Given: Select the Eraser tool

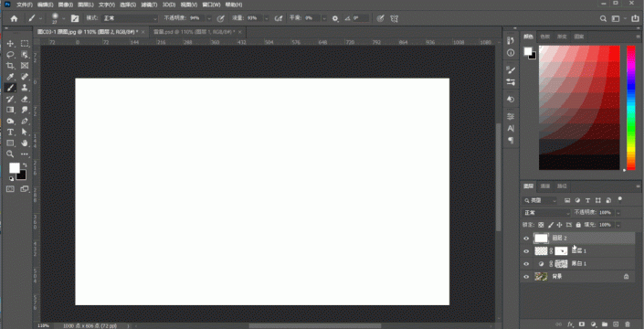Looking at the screenshot, I should [25, 99].
